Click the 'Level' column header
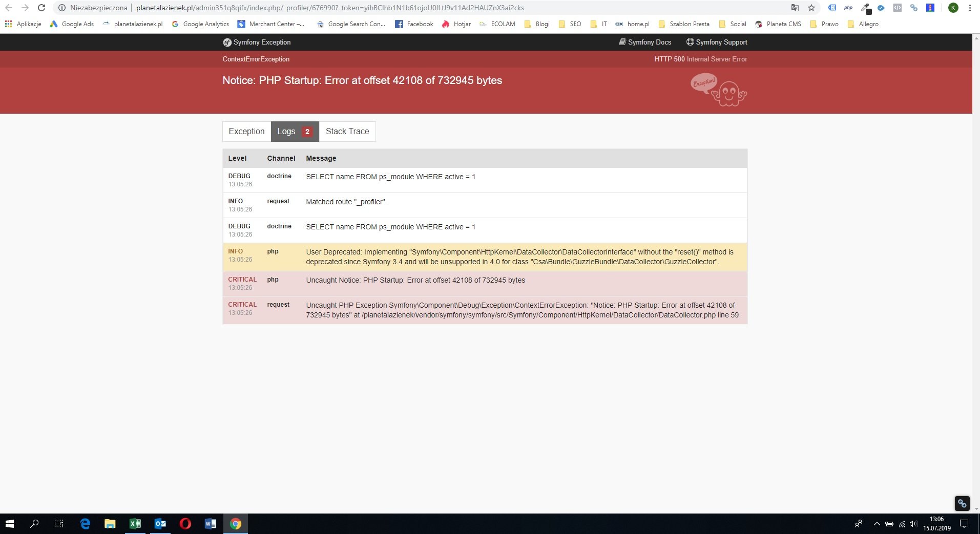This screenshot has height=534, width=980. [x=237, y=158]
